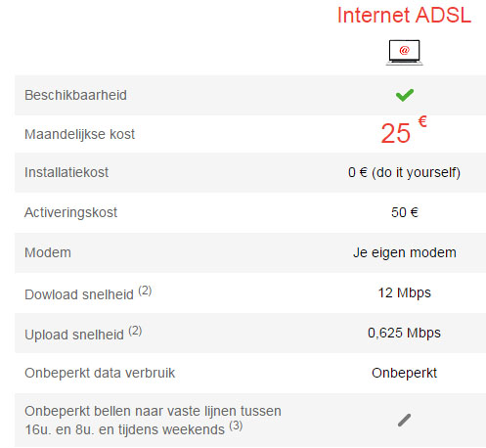Click the laptop @ icon under Internet ADSL
Viewport: 486px width, 448px height.
pyautogui.click(x=404, y=53)
